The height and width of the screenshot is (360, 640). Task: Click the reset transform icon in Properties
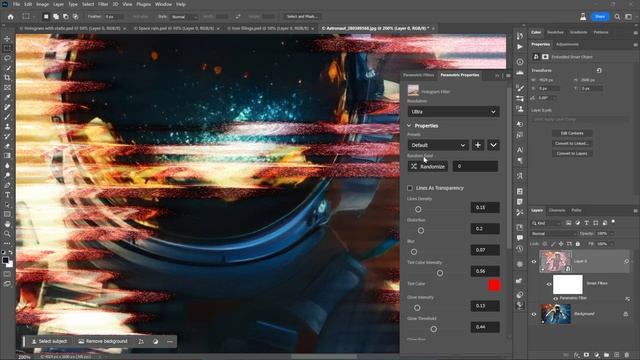(x=599, y=70)
